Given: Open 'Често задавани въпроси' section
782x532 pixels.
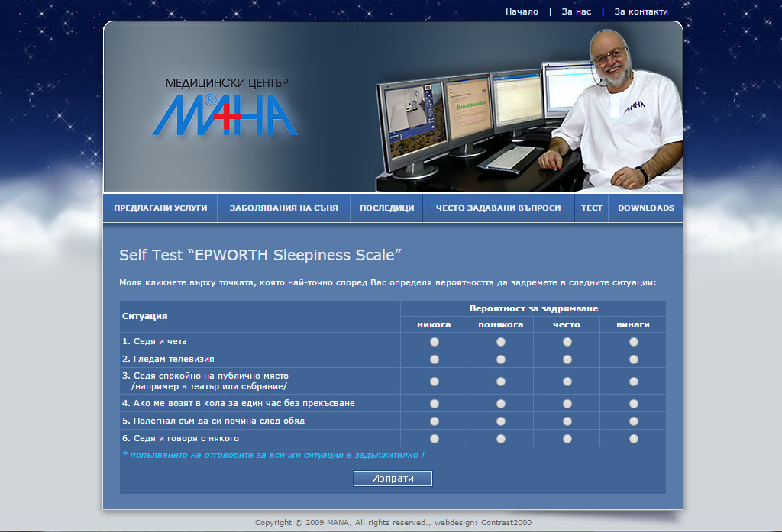Looking at the screenshot, I should point(498,208).
